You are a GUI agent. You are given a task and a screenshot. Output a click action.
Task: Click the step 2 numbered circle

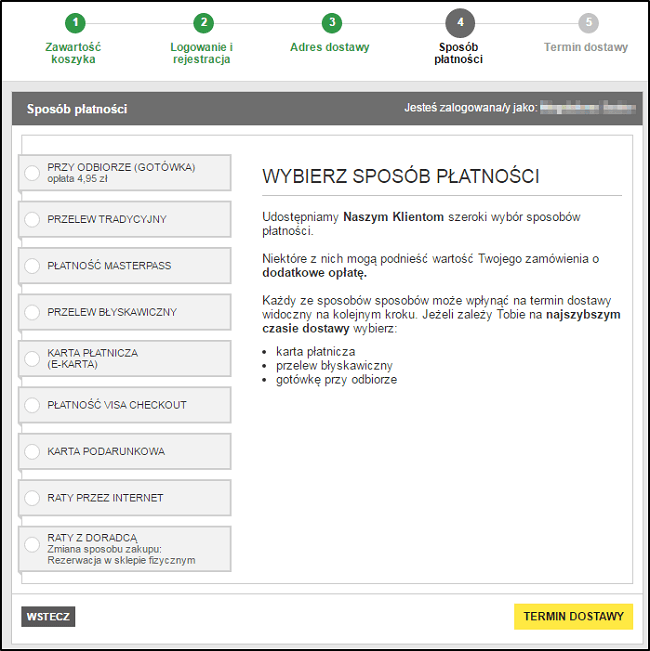click(203, 23)
